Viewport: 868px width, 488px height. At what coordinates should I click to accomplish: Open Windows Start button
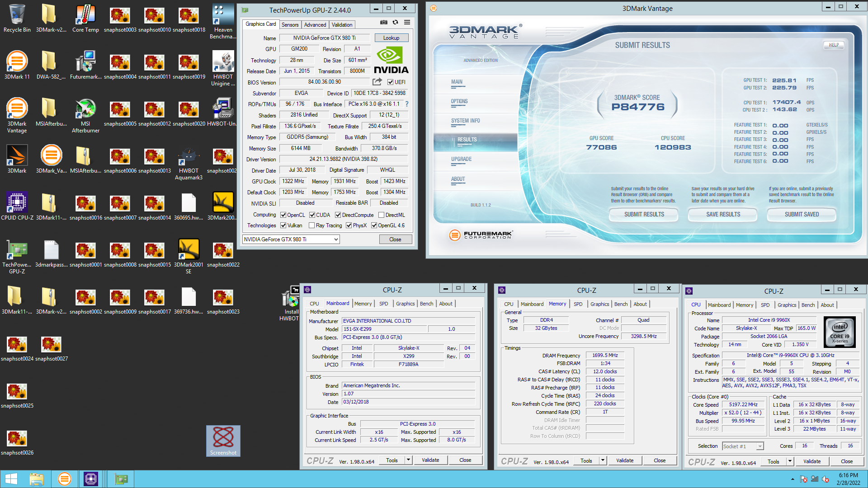pyautogui.click(x=11, y=479)
